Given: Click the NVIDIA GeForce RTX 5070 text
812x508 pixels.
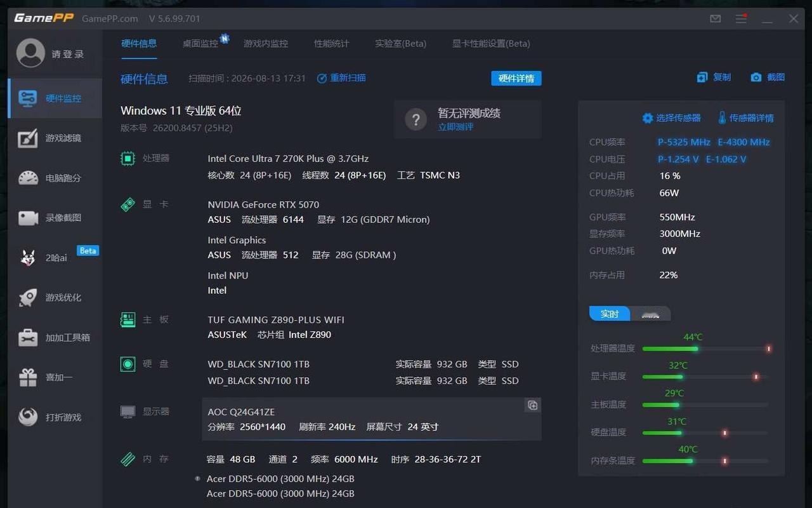Looking at the screenshot, I should point(263,204).
